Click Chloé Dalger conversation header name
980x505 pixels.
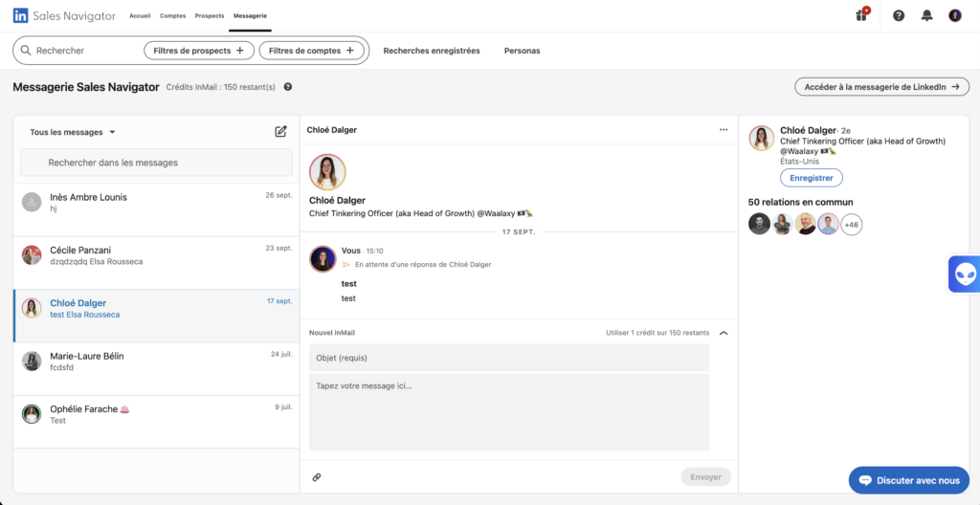click(332, 130)
